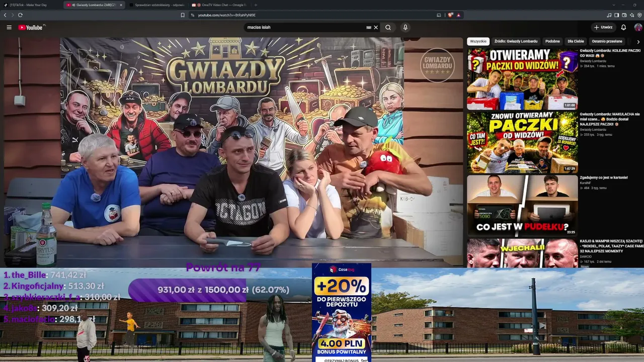Open the Gwiazdy Lombardu channel under first video
The height and width of the screenshot is (362, 644).
pyautogui.click(x=593, y=61)
